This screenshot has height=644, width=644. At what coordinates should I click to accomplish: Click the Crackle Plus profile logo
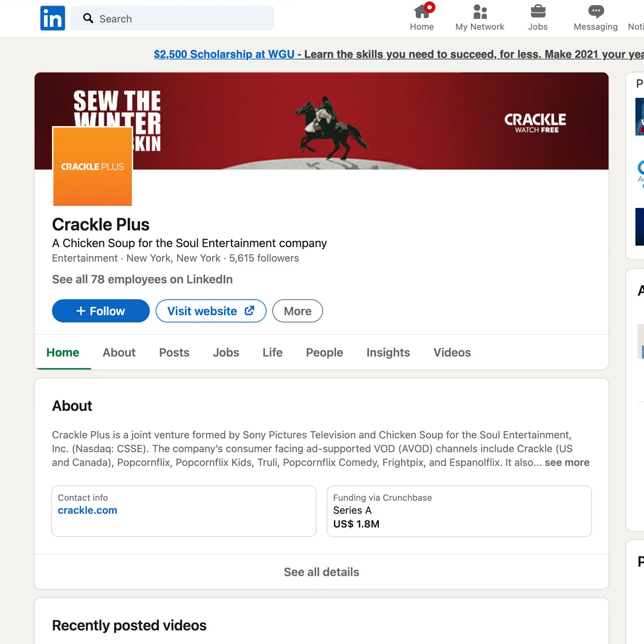click(92, 167)
